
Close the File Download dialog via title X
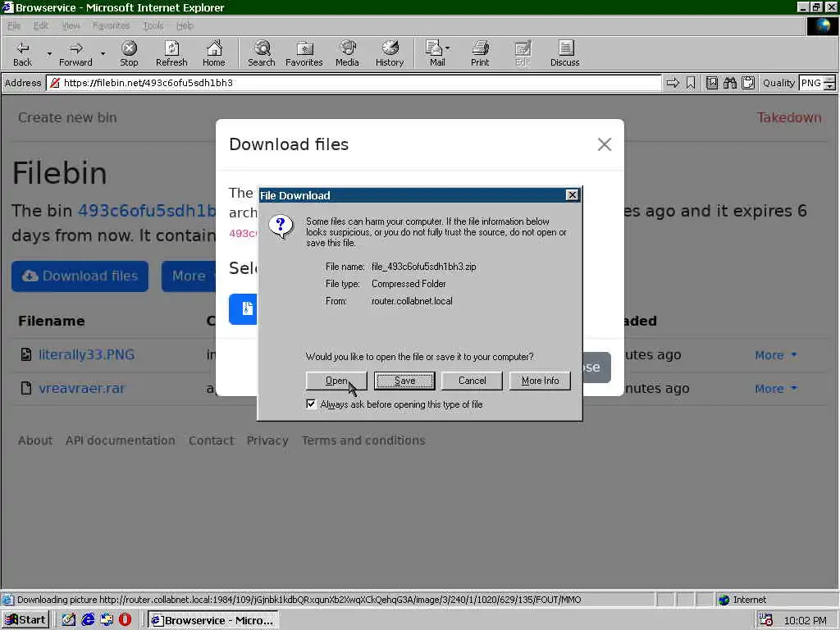click(572, 195)
